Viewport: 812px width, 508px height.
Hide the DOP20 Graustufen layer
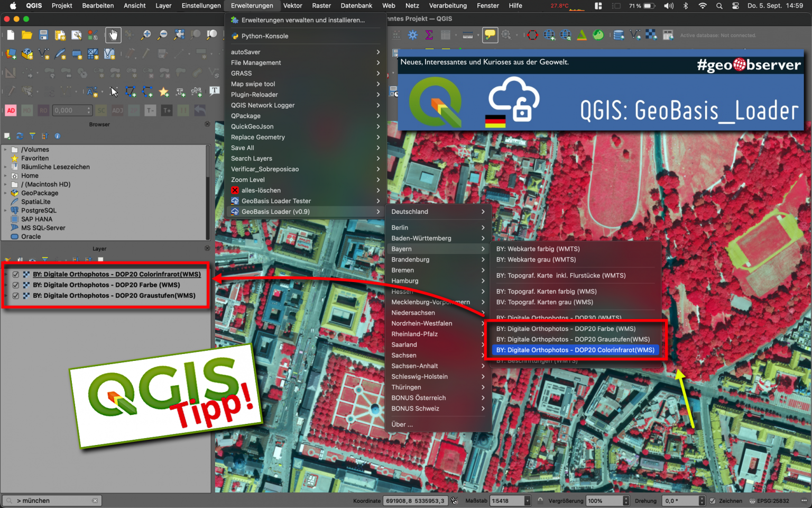(x=15, y=296)
